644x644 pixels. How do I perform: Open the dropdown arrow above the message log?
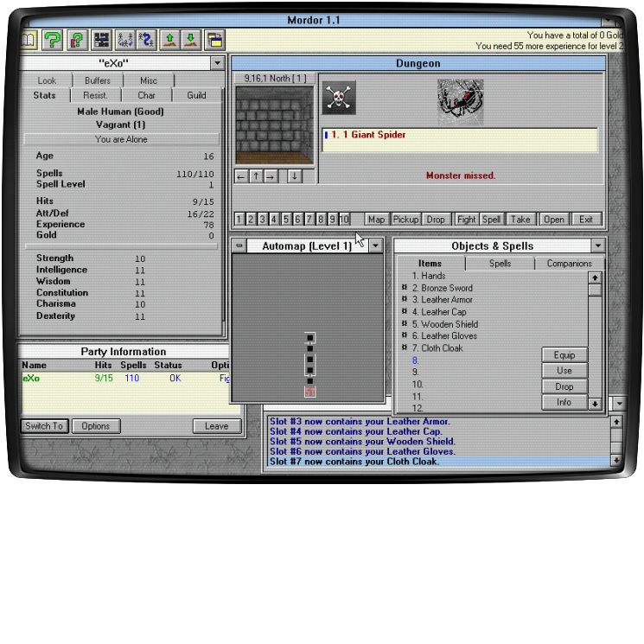click(619, 403)
